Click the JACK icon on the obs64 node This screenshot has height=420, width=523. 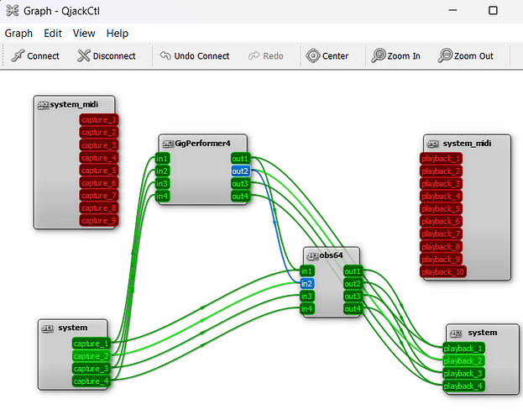312,256
